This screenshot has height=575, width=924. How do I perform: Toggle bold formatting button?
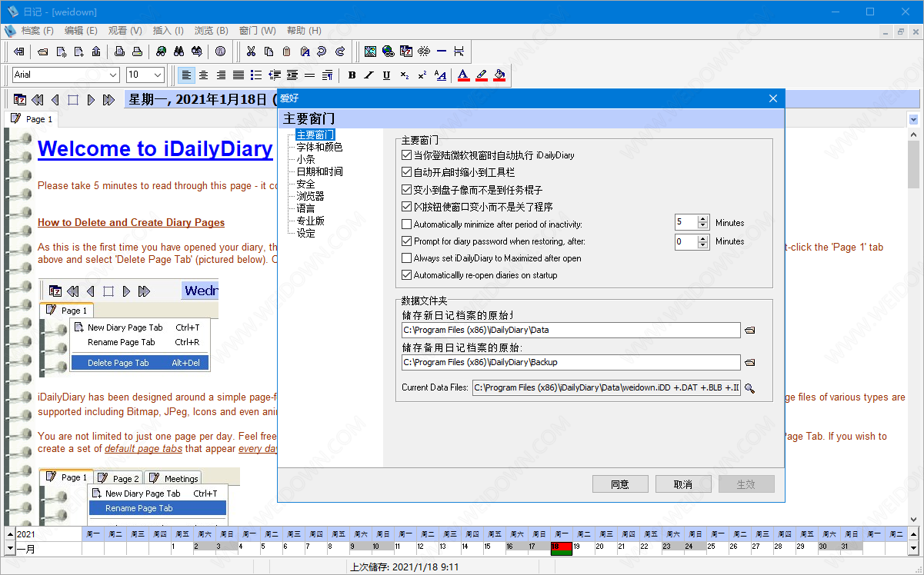(352, 75)
